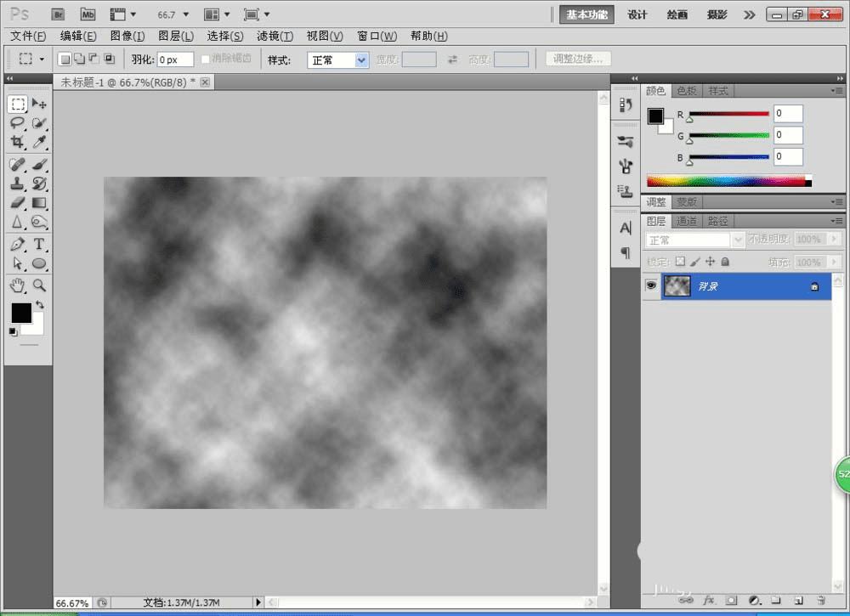850x616 pixels.
Task: Select the Lasso tool
Action: (18, 123)
